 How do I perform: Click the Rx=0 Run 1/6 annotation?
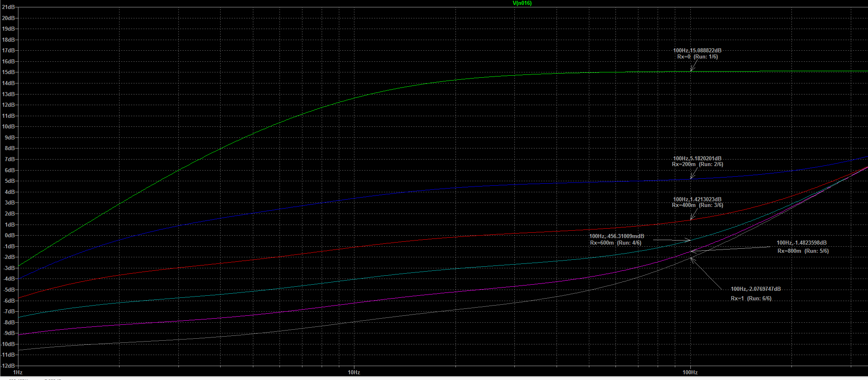click(x=697, y=57)
